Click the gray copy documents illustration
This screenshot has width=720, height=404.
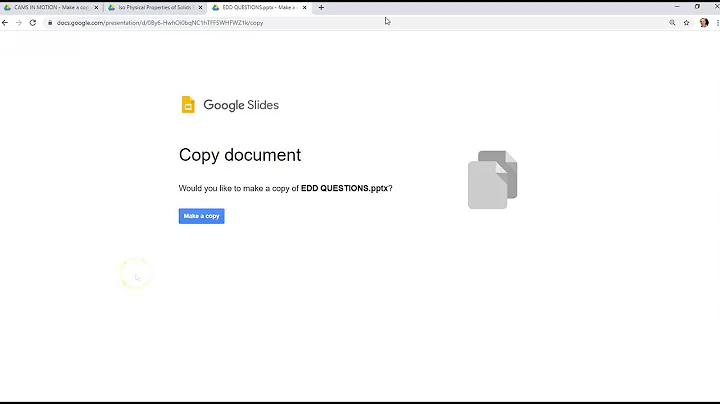tap(493, 180)
